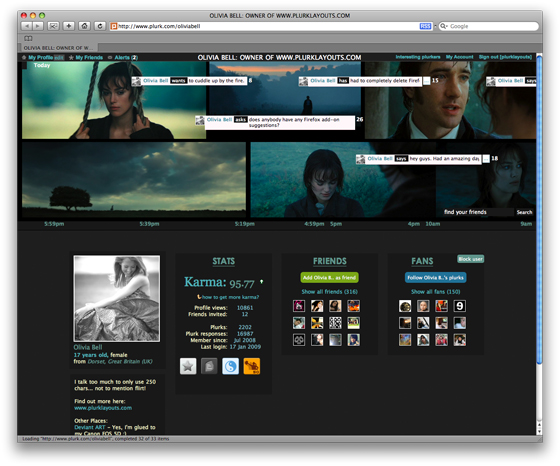This screenshot has width=560, height=466.
Task: Open the Deviant ART link
Action: [x=90, y=427]
